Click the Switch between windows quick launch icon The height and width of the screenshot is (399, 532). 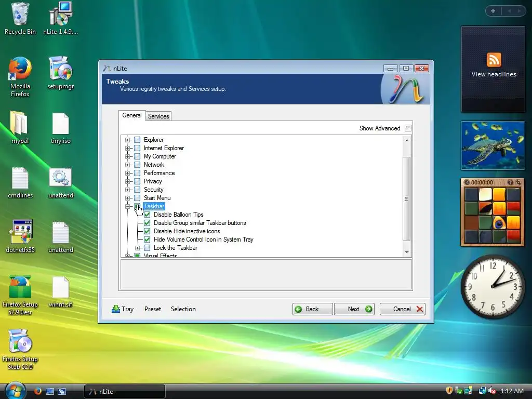tap(62, 391)
